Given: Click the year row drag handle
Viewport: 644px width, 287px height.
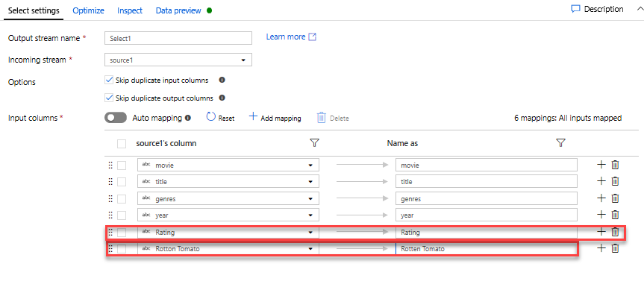Looking at the screenshot, I should click(110, 215).
